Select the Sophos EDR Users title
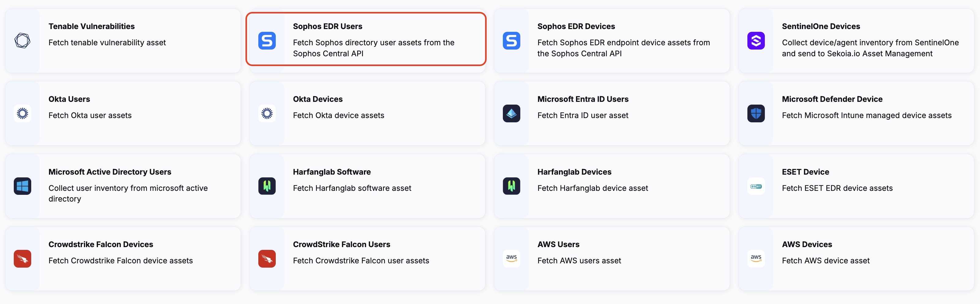 tap(327, 26)
